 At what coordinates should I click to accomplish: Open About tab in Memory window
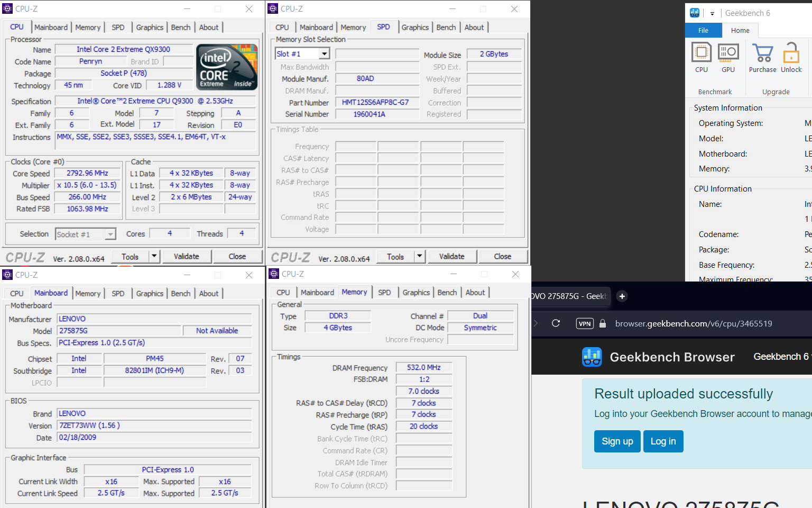[x=475, y=292]
